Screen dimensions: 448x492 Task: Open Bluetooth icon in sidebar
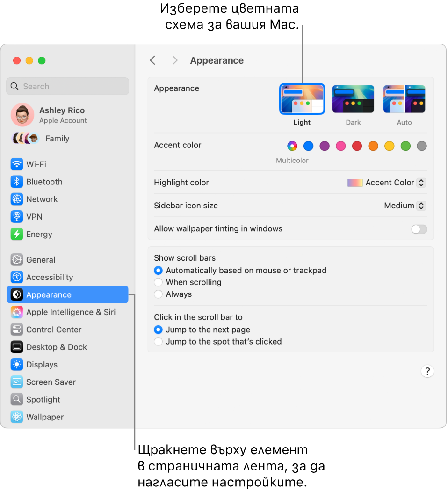[17, 182]
